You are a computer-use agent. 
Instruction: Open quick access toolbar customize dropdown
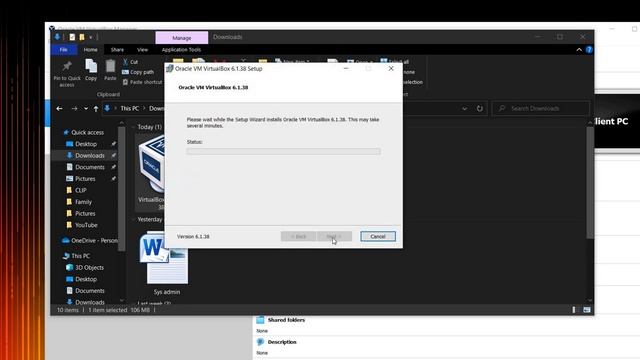tap(91, 37)
